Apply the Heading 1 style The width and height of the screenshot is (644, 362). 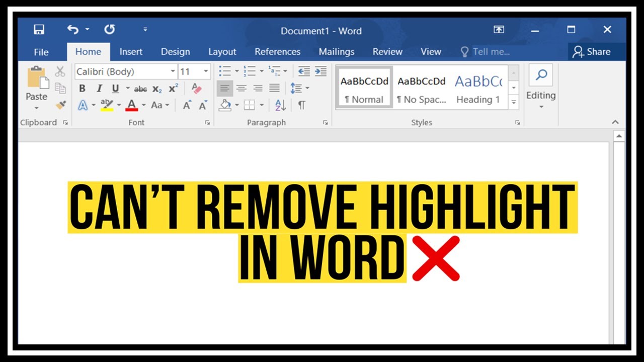tap(478, 88)
